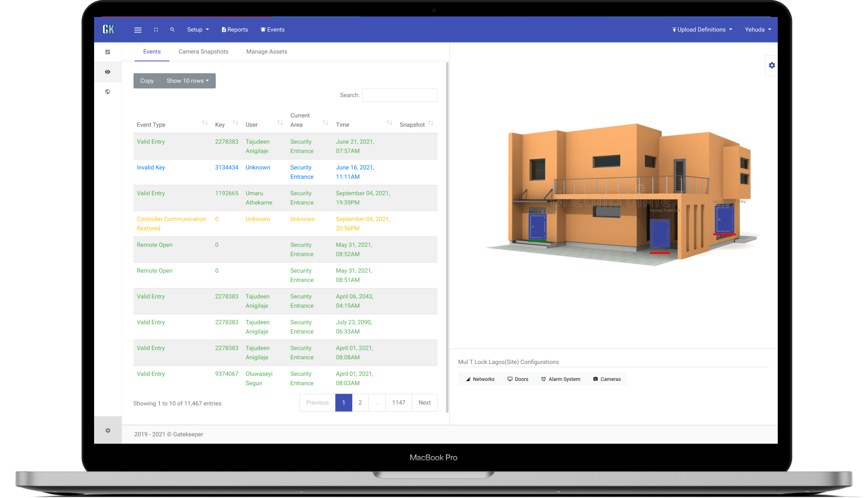This screenshot has height=498, width=868.
Task: Click the settings gear icon top-right
Action: pyautogui.click(x=771, y=65)
